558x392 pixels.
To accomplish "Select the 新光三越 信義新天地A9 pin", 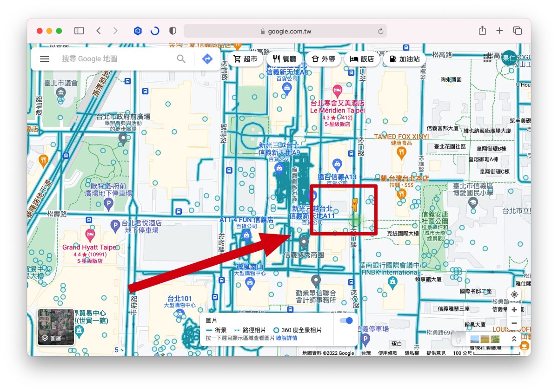I will point(278,169).
